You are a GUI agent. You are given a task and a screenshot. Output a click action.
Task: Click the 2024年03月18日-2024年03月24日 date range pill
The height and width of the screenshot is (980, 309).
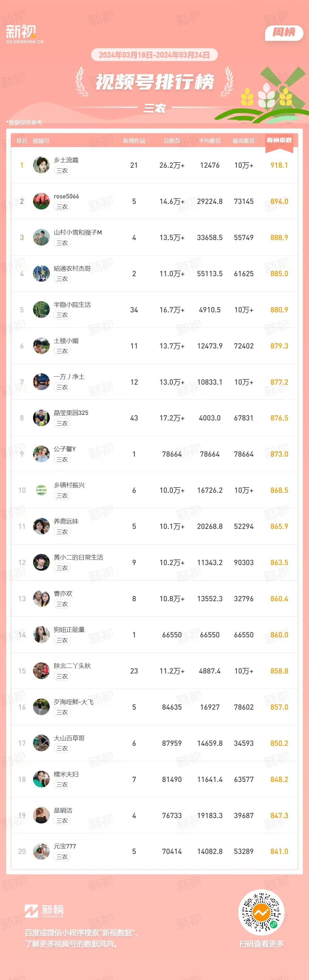pyautogui.click(x=154, y=55)
